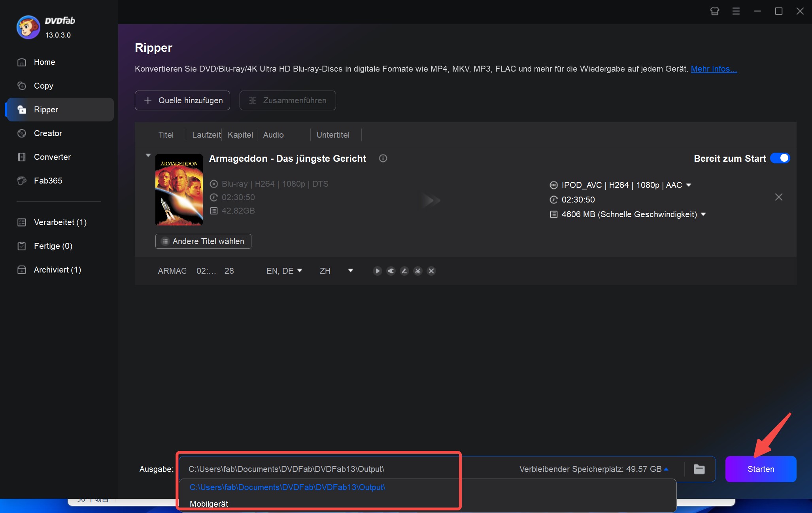The image size is (812, 513).
Task: Click the Fab365 icon
Action: coord(22,181)
